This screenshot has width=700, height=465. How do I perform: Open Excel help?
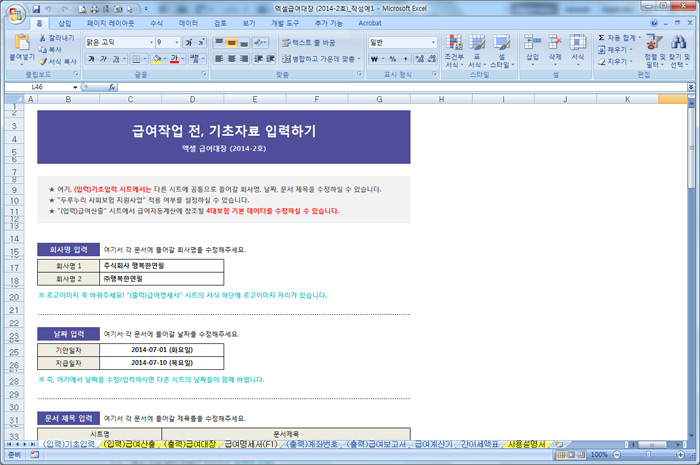654,23
